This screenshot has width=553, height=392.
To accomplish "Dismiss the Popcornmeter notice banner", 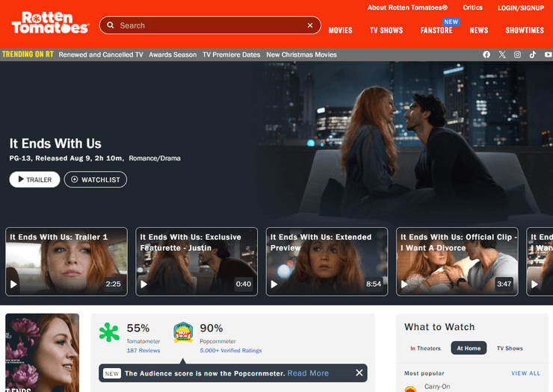I will click(359, 373).
